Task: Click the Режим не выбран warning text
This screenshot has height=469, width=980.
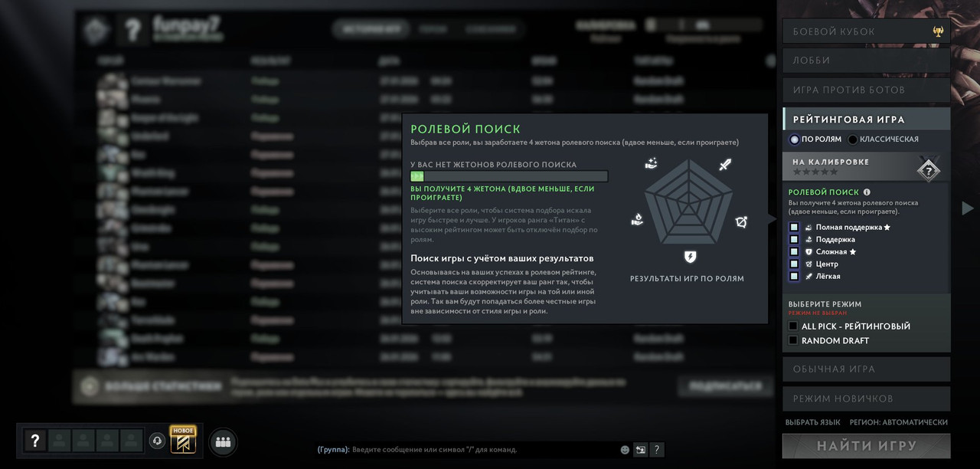Action: point(818,313)
